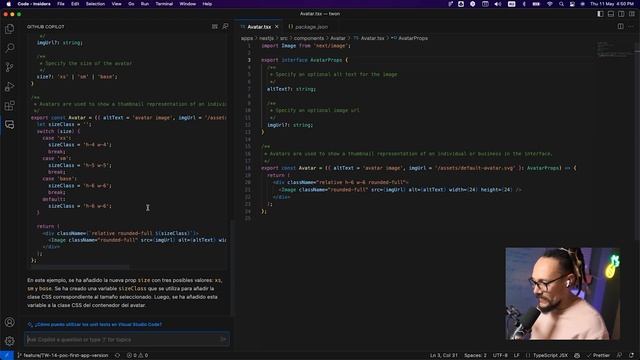Screen dimensions: 640x360
Task: Click the editor minimap
Action: click(x=614, y=49)
